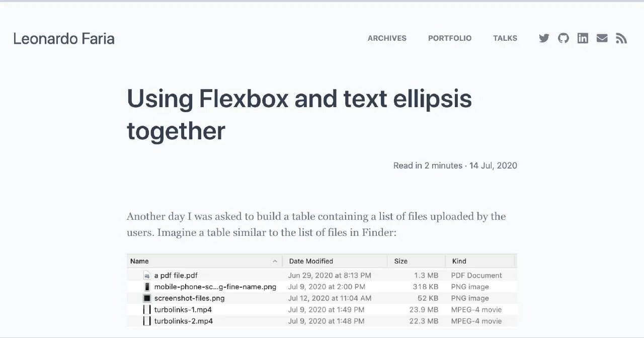Click the Leonardo Faria site title

coord(64,39)
